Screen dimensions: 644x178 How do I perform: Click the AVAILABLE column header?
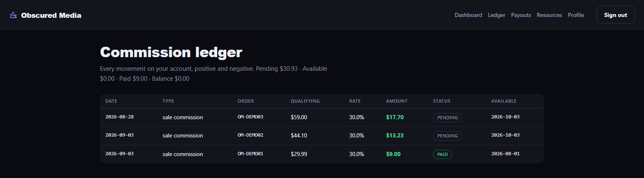tap(504, 101)
